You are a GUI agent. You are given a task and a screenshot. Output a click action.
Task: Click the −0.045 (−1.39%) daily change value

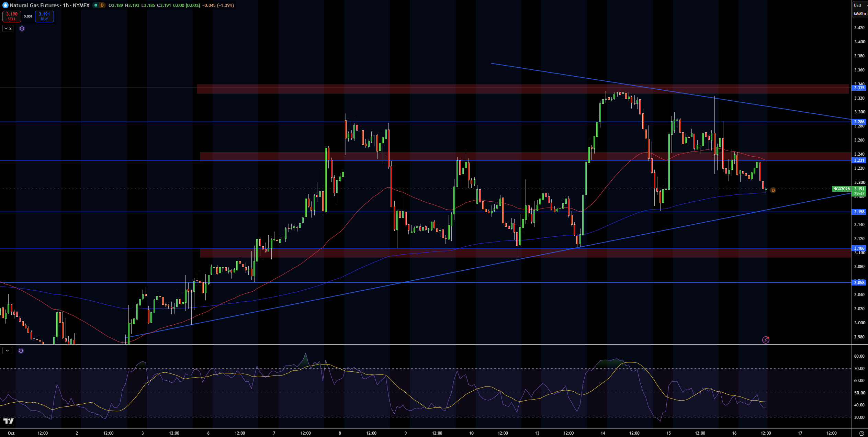click(218, 5)
